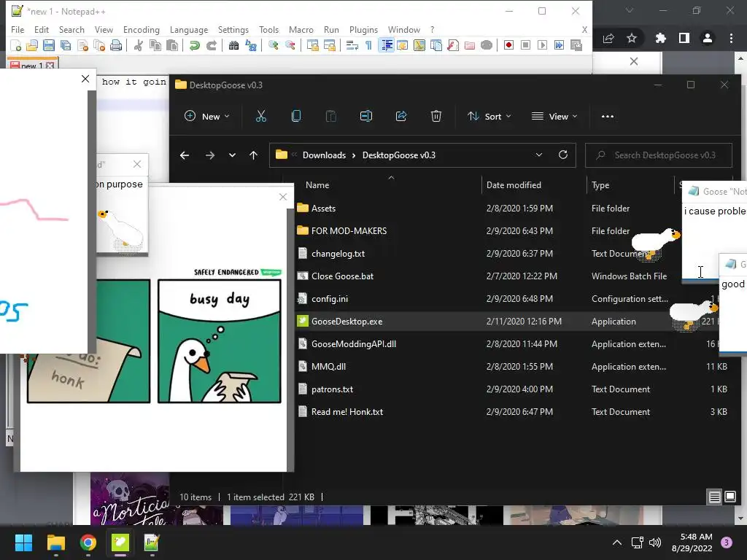Click the Copy icon in File Explorer toolbar
747x560 pixels.
pyautogui.click(x=296, y=116)
